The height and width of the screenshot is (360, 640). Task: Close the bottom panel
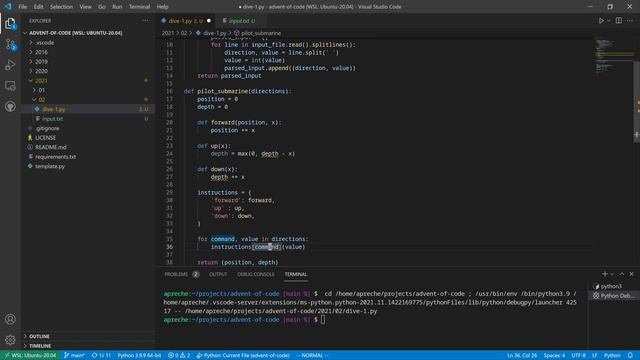(x=631, y=274)
